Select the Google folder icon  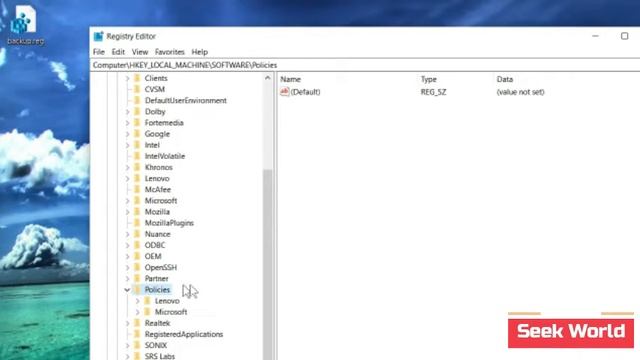coord(137,134)
